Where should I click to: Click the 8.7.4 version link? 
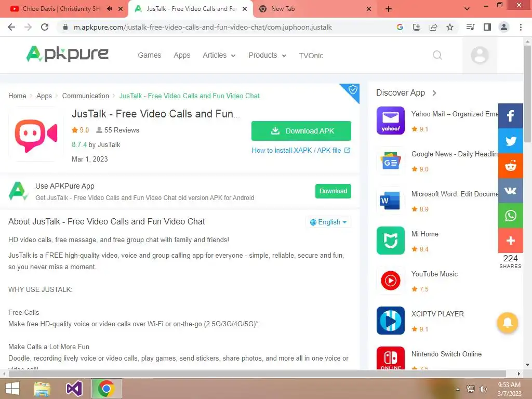79,144
